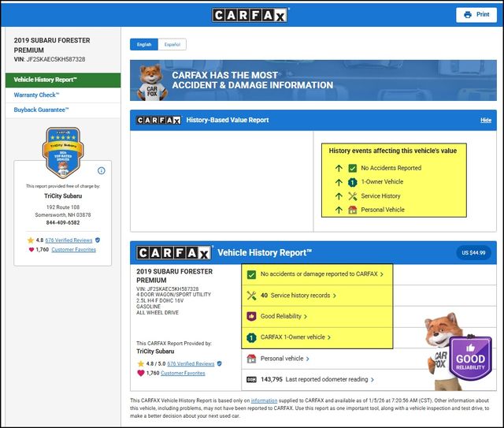Click the 1-Owner green badge icon
The height and width of the screenshot is (428, 504).
[x=353, y=182]
